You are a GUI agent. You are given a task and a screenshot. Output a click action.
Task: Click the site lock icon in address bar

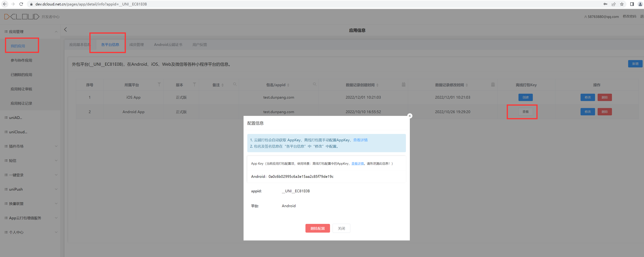coord(31,4)
